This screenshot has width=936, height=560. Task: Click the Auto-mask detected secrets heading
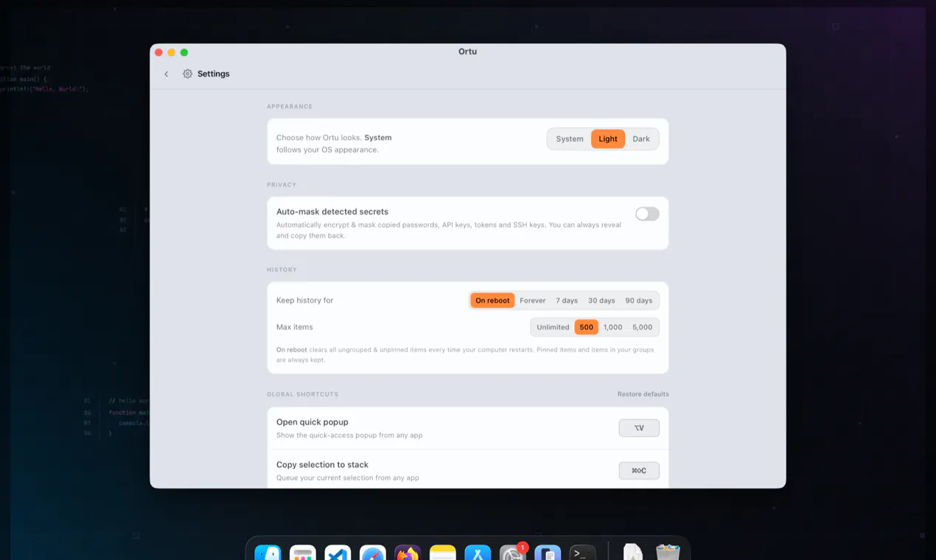[332, 211]
